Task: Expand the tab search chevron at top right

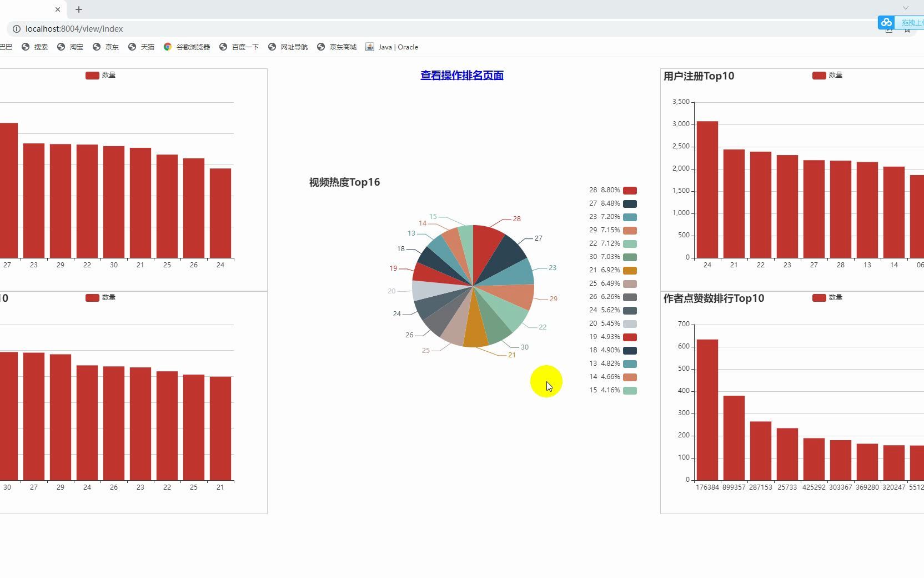Action: [x=906, y=8]
